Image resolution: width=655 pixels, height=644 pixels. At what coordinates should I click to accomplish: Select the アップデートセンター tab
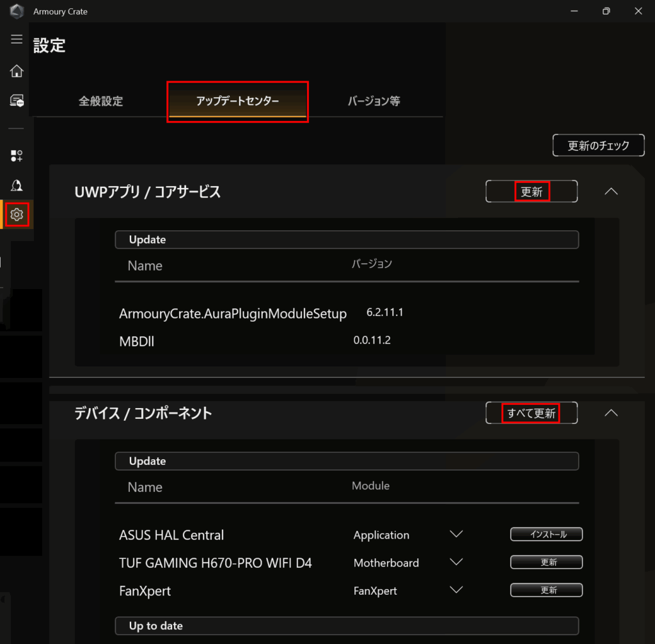click(x=237, y=101)
